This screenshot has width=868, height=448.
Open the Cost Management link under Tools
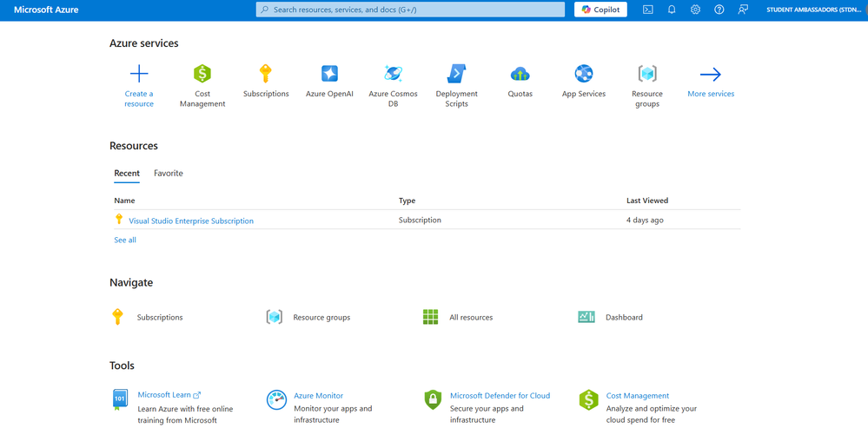tap(638, 395)
